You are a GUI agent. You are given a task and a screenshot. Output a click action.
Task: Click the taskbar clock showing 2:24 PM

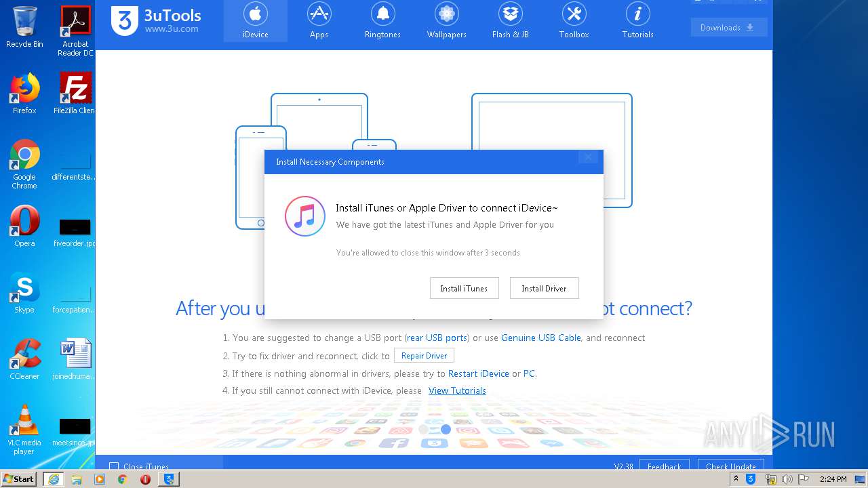click(833, 479)
